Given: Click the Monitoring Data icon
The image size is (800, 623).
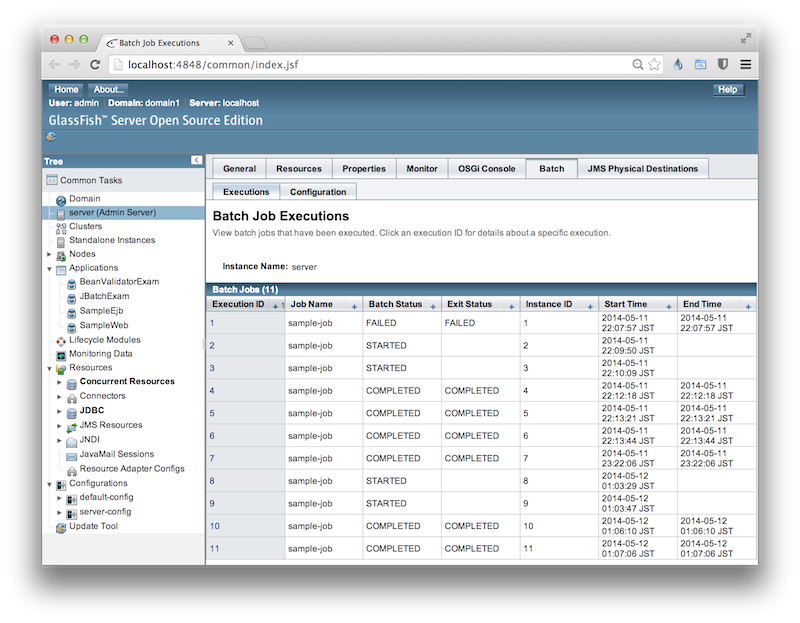Looking at the screenshot, I should point(61,354).
